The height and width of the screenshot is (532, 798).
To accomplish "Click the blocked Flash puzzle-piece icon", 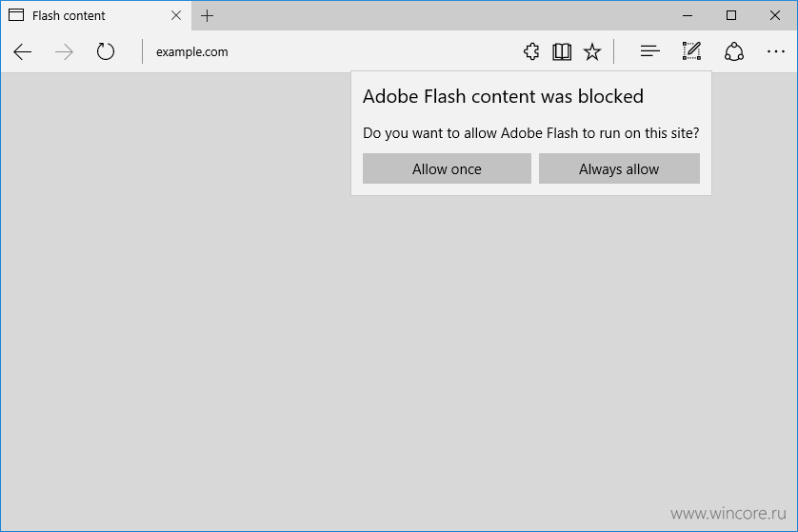I will click(531, 51).
